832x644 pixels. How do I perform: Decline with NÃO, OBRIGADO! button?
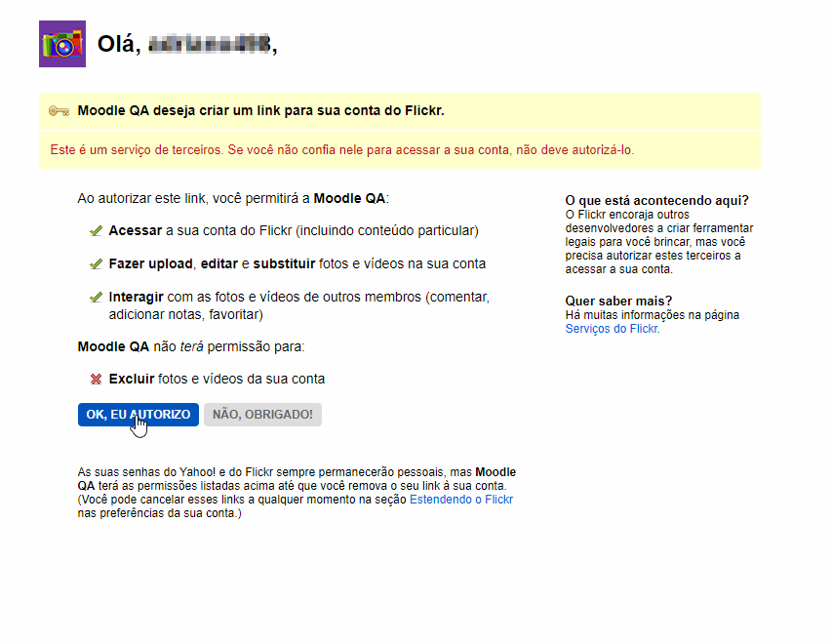262,415
